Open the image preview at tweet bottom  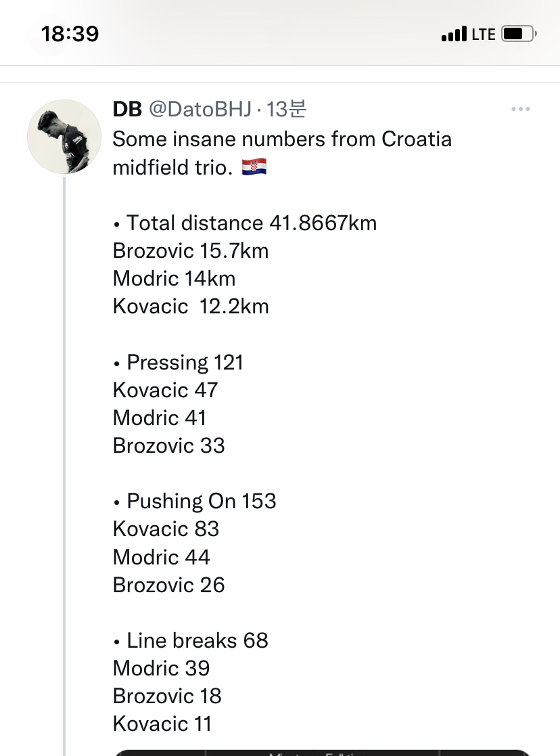point(321,751)
